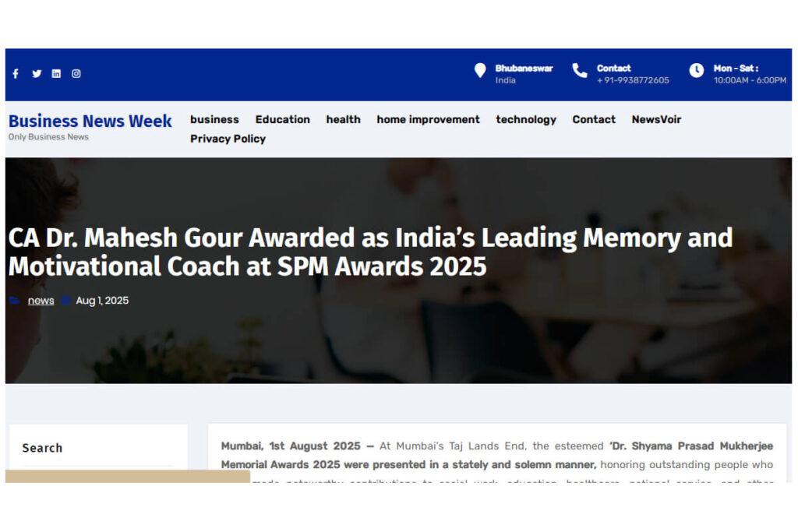
Task: Click the article headline about Mahesh Gour
Action: click(370, 252)
